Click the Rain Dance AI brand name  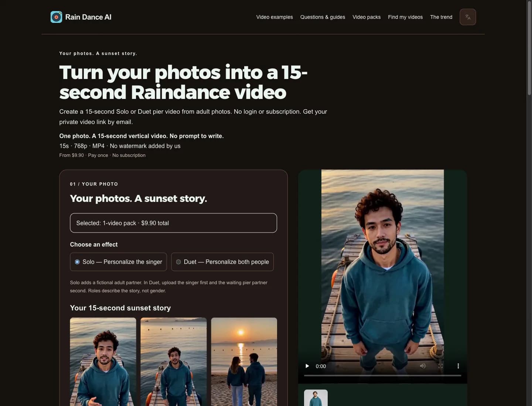(x=88, y=17)
